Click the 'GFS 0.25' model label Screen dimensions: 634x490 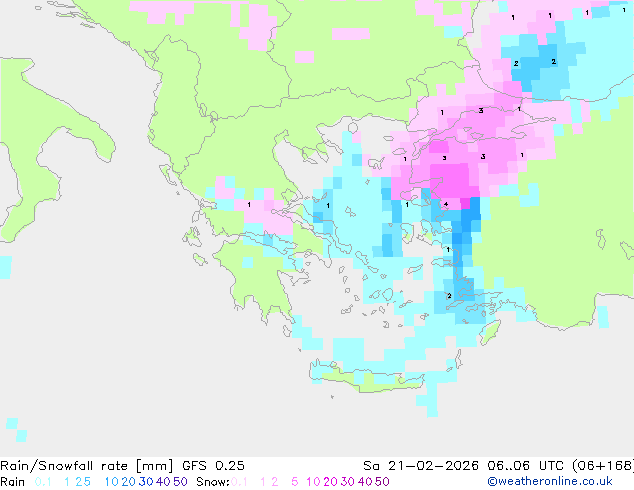[213, 466]
